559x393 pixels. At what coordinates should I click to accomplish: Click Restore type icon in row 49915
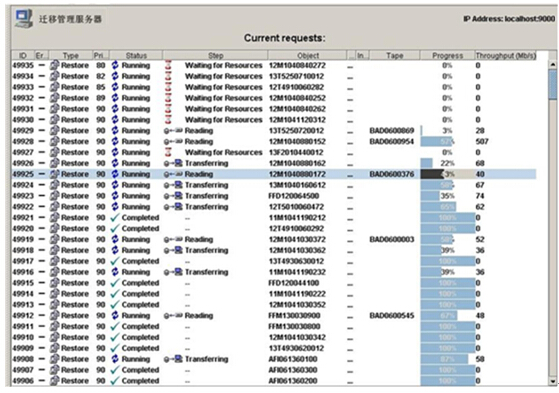54,283
